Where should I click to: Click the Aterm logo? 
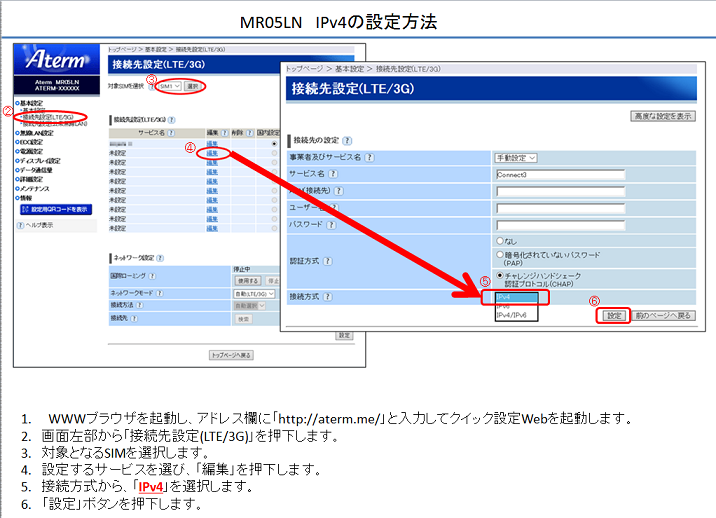click(56, 59)
